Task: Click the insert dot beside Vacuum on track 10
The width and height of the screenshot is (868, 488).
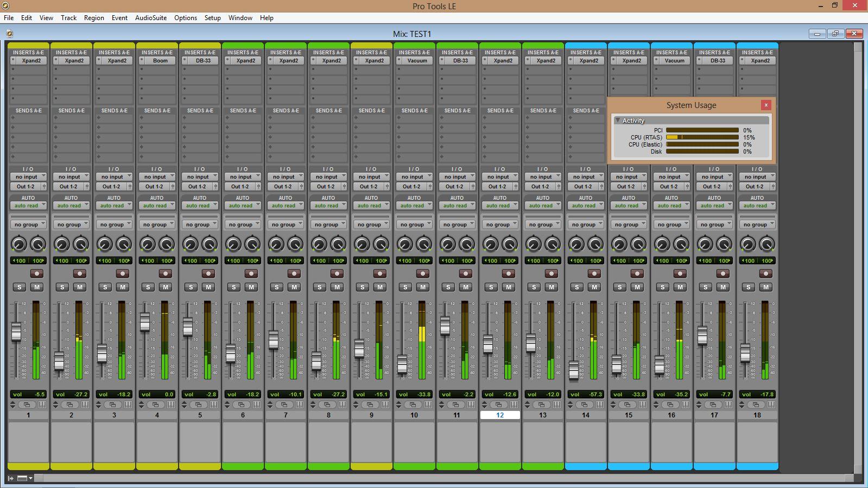Action: (399, 61)
